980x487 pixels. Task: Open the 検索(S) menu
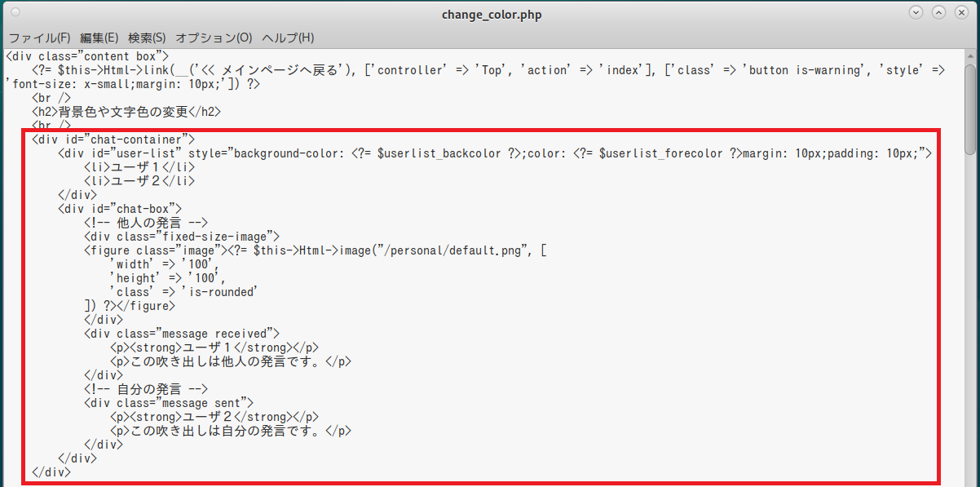(147, 38)
